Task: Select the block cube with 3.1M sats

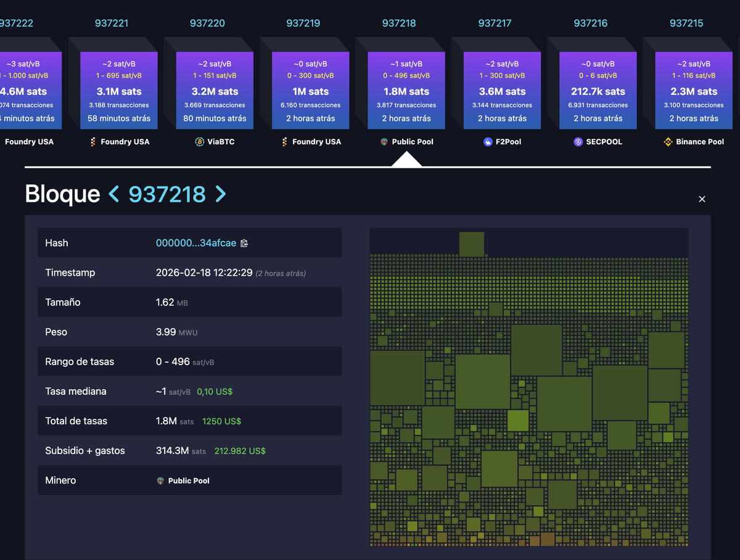Action: click(119, 90)
